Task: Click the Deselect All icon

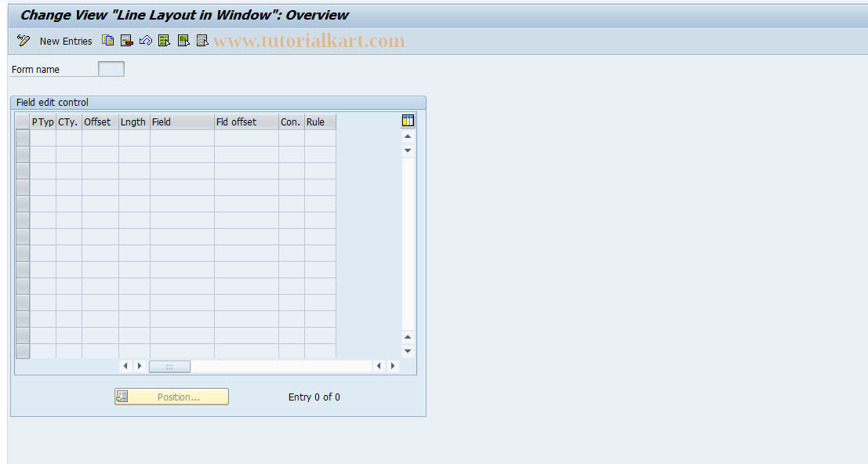Action: [x=202, y=41]
